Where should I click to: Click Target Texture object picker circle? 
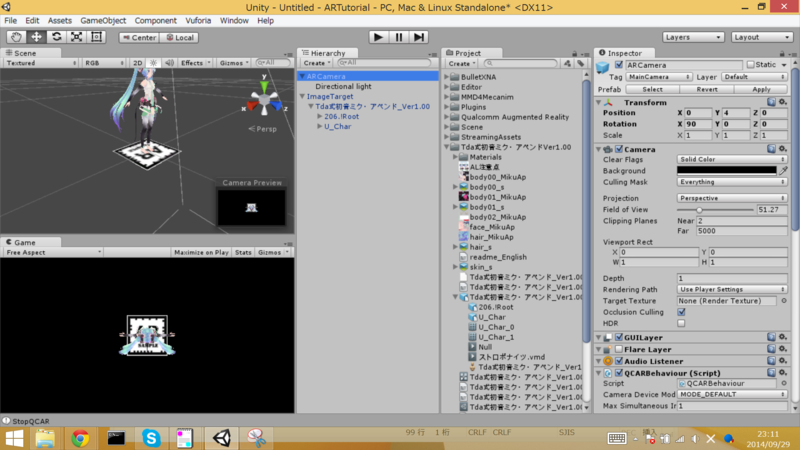coord(784,301)
